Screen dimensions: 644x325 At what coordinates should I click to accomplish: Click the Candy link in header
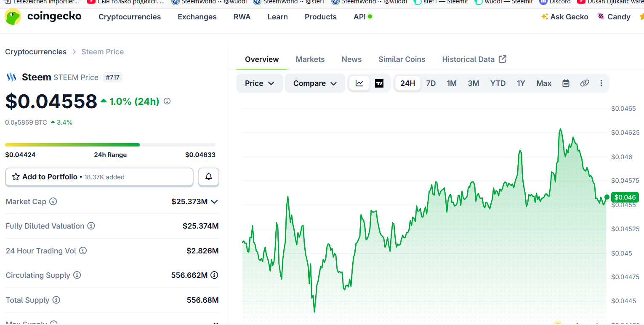614,17
